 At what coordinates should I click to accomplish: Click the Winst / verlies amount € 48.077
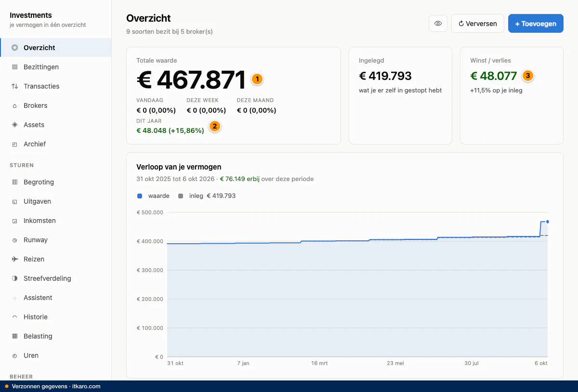pos(494,76)
